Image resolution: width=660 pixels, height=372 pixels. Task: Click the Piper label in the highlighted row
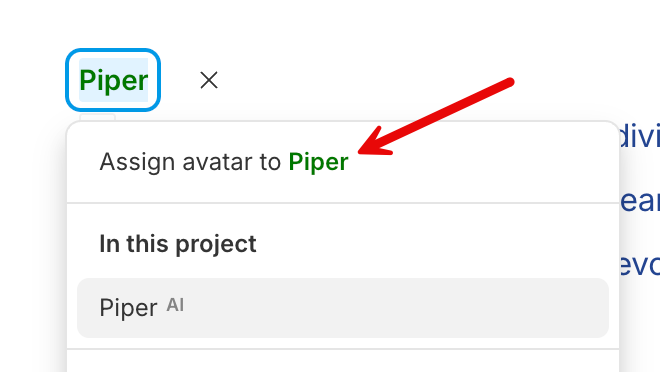[x=128, y=308]
